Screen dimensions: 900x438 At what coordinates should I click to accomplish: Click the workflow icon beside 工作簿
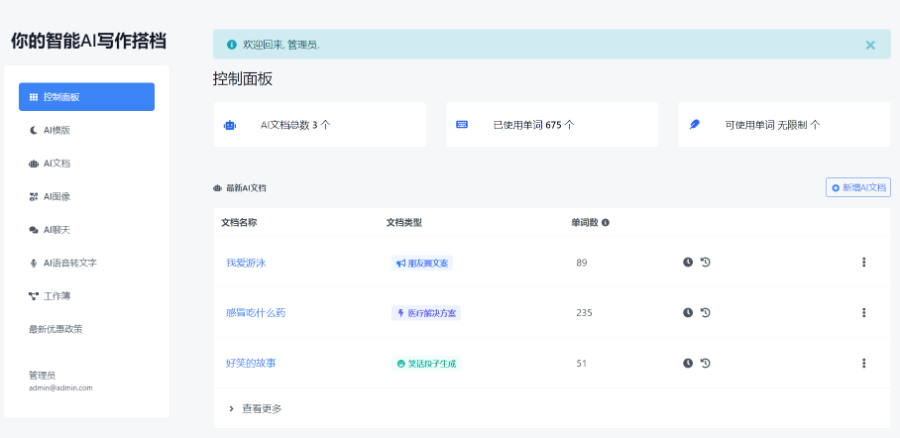point(33,296)
